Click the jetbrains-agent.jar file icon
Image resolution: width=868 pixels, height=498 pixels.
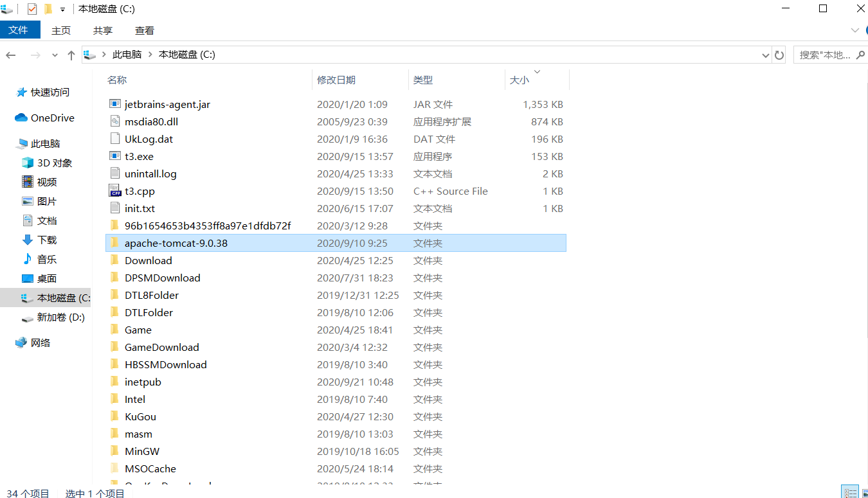pyautogui.click(x=115, y=104)
